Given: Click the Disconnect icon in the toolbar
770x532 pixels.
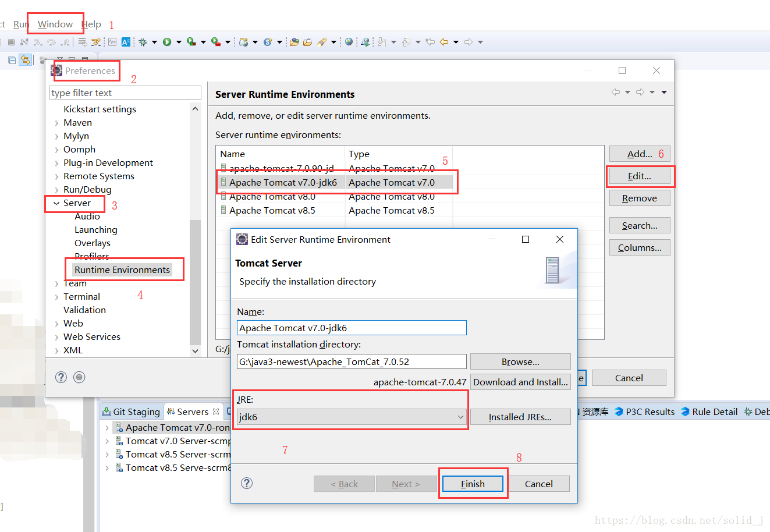Looking at the screenshot, I should point(24,42).
